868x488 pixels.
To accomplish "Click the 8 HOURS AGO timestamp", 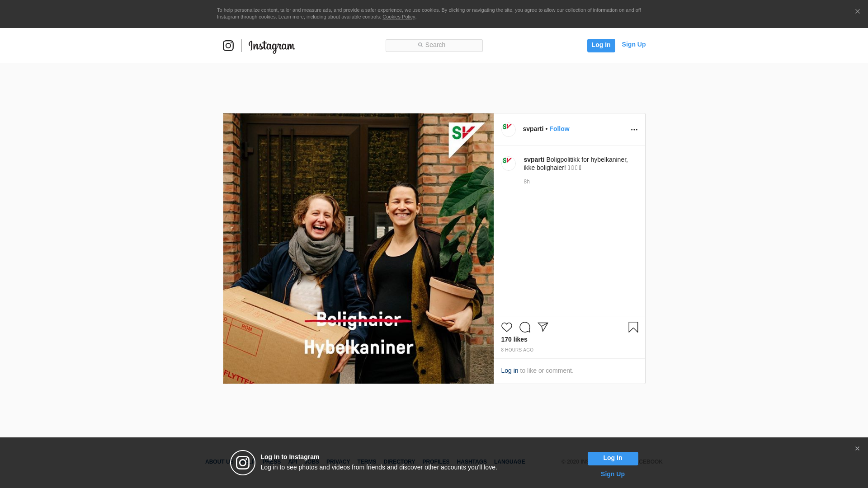I will pyautogui.click(x=517, y=350).
